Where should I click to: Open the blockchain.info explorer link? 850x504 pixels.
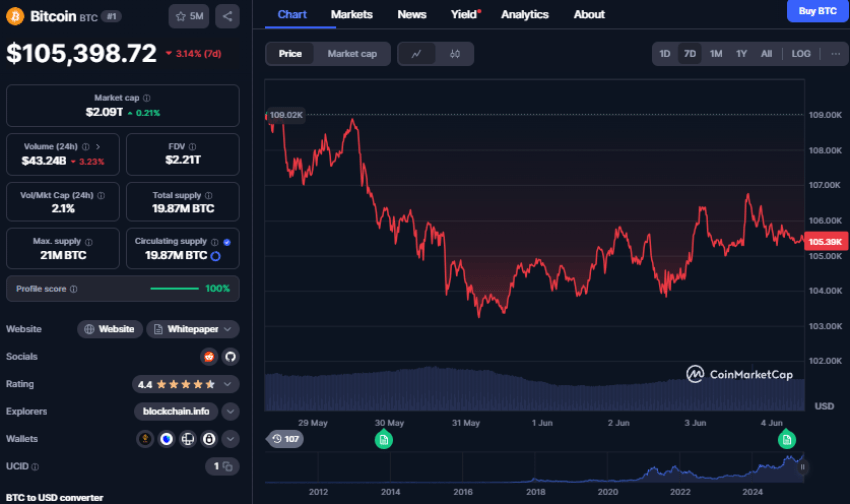176,411
